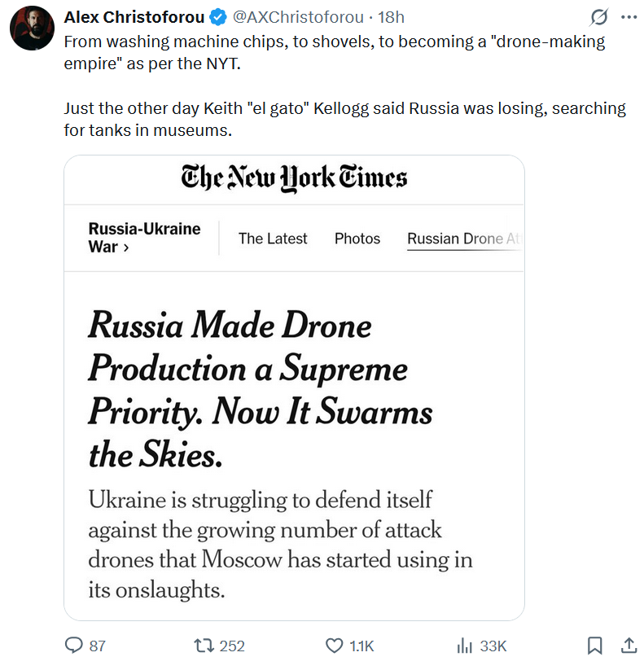Open Alex Christoforou's profile picture
This screenshot has width=644, height=670.
pyautogui.click(x=32, y=28)
